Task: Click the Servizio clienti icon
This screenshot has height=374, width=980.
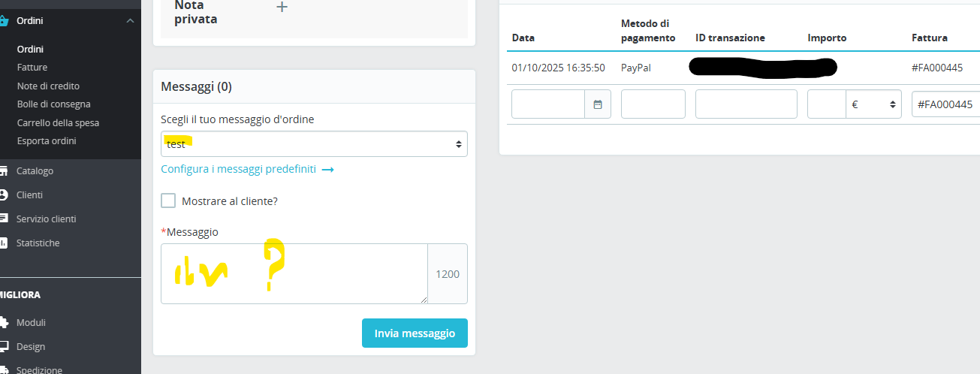Action: [4, 219]
